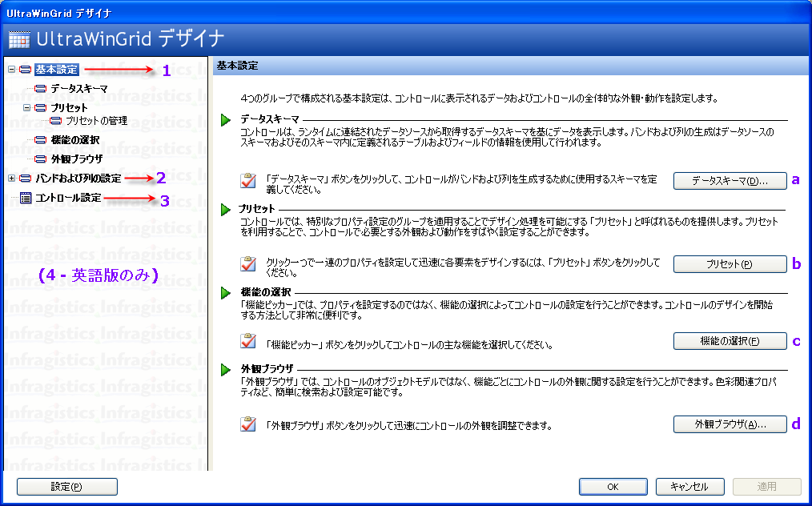812x506 pixels.
Task: Click the checkmark icon beside データスキーマ instructions
Action: [248, 181]
